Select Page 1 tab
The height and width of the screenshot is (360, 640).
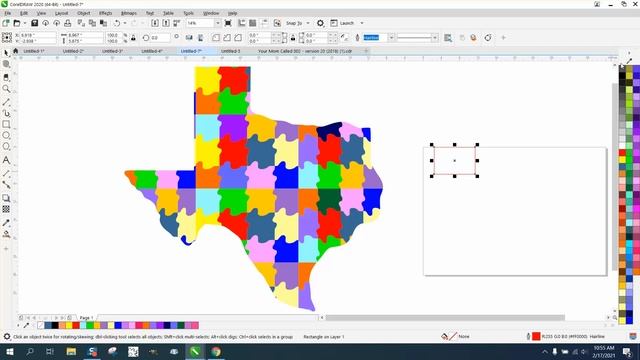tap(86, 318)
